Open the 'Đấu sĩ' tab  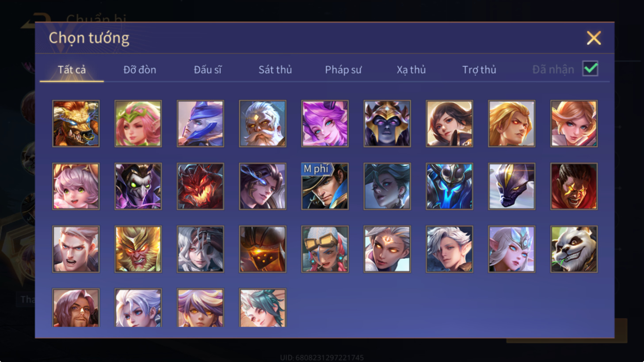click(208, 70)
